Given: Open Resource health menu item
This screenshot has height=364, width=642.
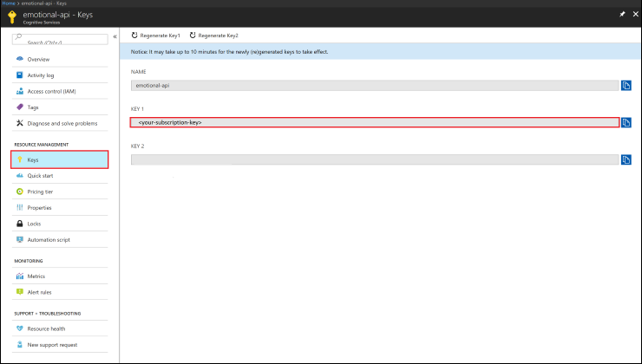Looking at the screenshot, I should (x=60, y=328).
